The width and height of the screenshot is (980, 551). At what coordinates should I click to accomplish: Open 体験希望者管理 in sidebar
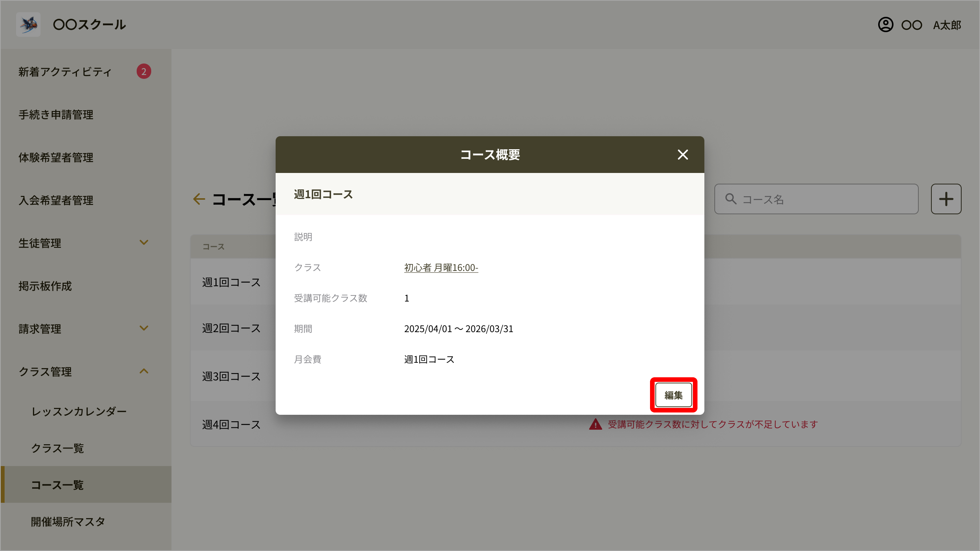coord(56,158)
